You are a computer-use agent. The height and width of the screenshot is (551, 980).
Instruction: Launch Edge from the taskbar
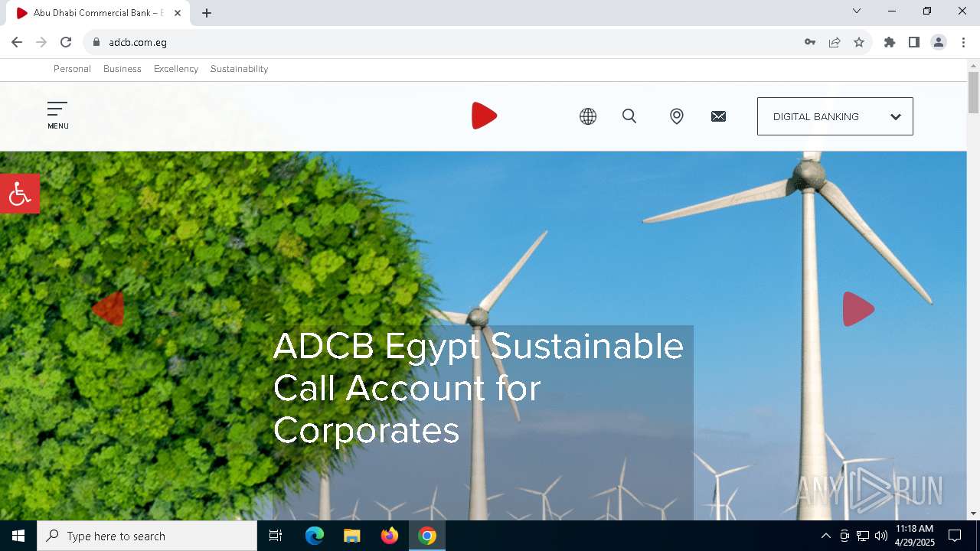[x=315, y=536]
